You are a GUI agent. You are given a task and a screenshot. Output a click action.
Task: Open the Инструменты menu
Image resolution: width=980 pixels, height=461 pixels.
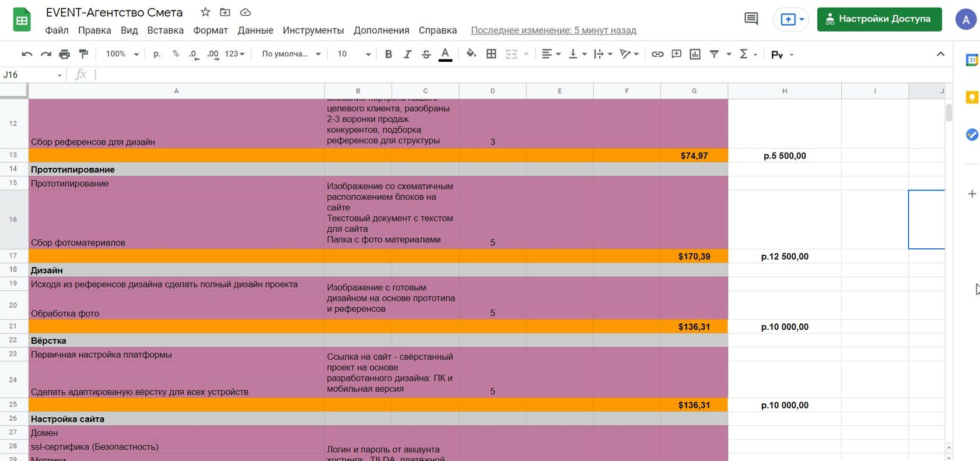pyautogui.click(x=313, y=30)
